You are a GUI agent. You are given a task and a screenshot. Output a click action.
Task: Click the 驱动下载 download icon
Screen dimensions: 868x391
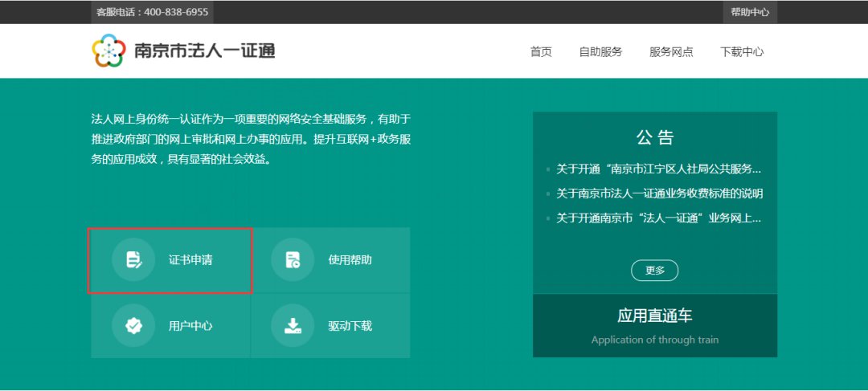point(293,326)
